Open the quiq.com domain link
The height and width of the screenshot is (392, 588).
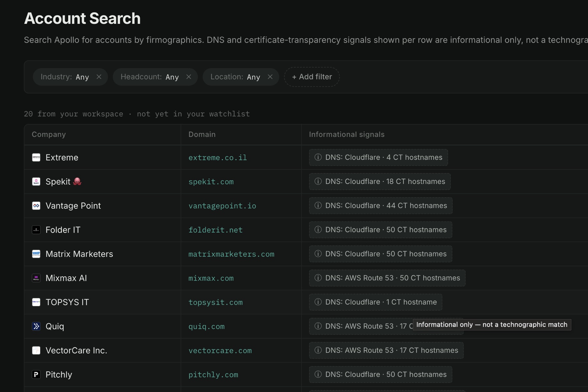206,327
